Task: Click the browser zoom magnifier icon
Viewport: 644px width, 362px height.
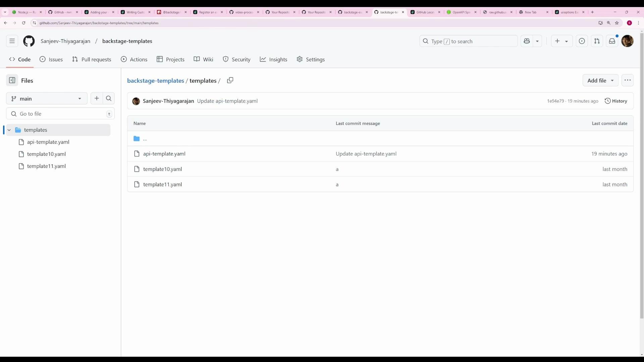Action: pyautogui.click(x=608, y=23)
